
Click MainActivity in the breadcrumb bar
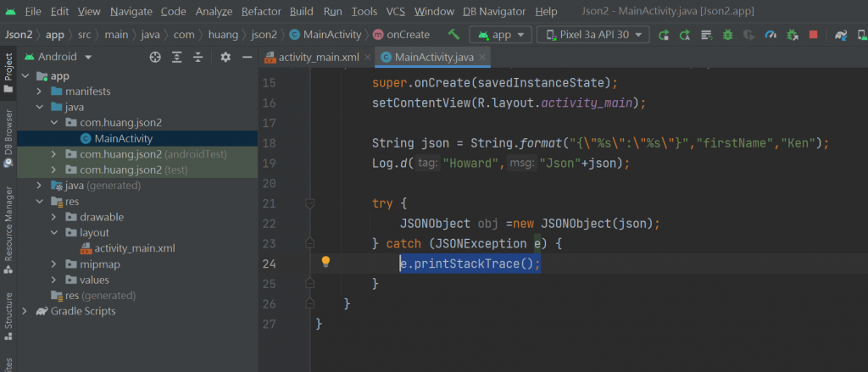(x=325, y=35)
